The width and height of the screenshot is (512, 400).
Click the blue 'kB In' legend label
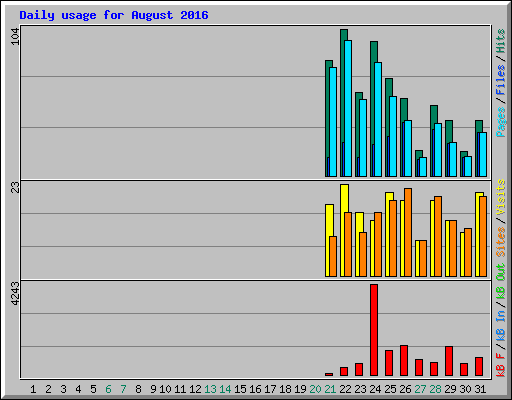pyautogui.click(x=501, y=327)
